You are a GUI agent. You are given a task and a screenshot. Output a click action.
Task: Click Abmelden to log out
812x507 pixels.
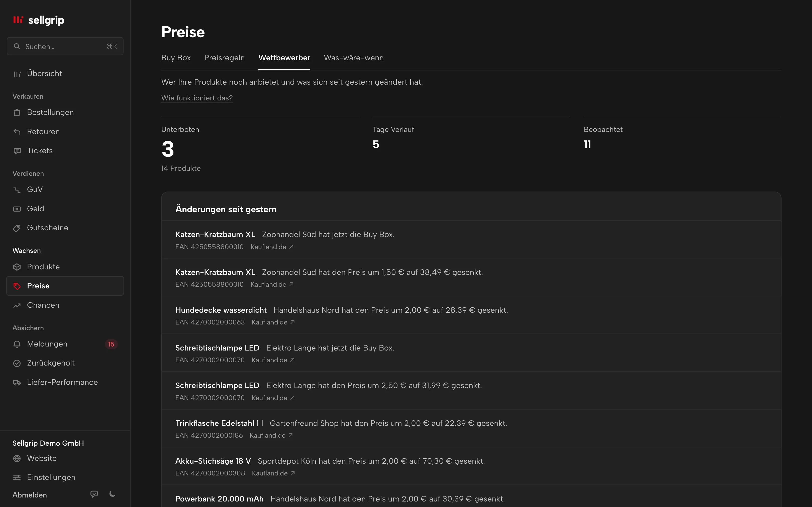click(30, 495)
